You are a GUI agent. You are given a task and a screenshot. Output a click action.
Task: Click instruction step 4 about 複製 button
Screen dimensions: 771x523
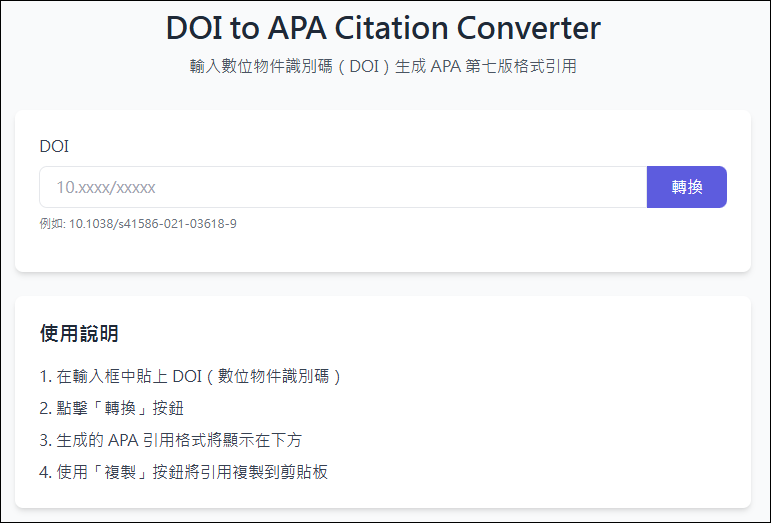click(183, 472)
